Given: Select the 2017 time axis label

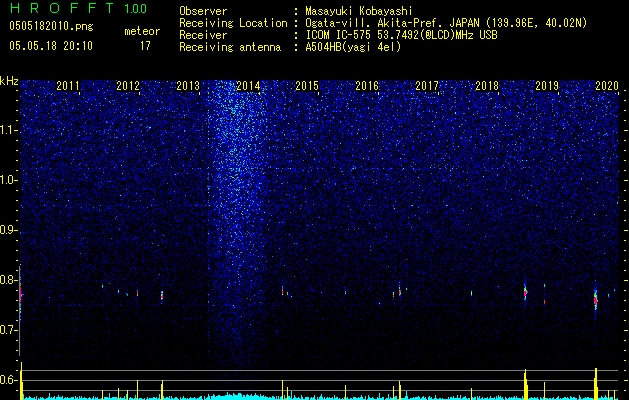Looking at the screenshot, I should [x=427, y=85].
